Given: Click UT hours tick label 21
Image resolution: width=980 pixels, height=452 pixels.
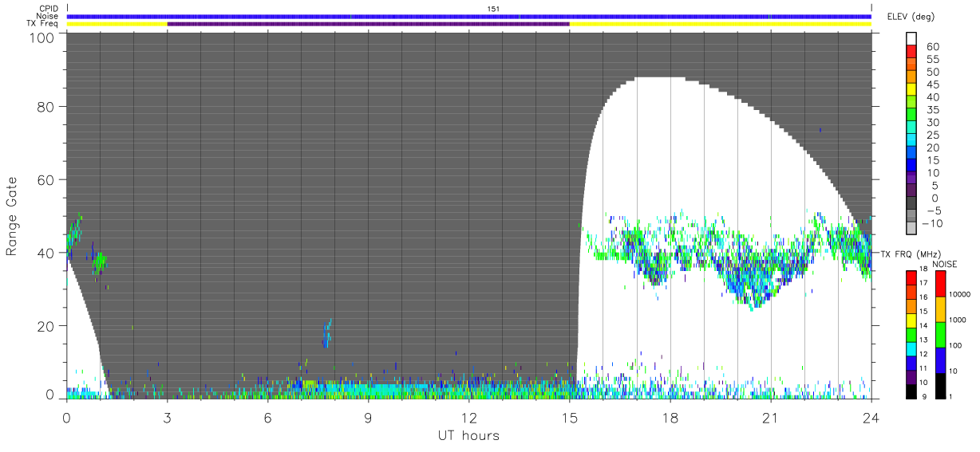Looking at the screenshot, I should click(x=771, y=417).
